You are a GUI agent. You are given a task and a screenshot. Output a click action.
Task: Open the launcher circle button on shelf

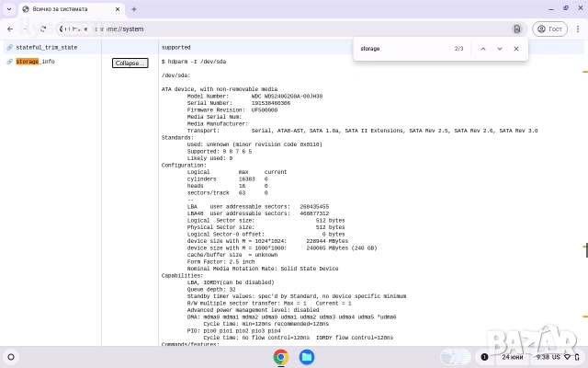(11, 357)
